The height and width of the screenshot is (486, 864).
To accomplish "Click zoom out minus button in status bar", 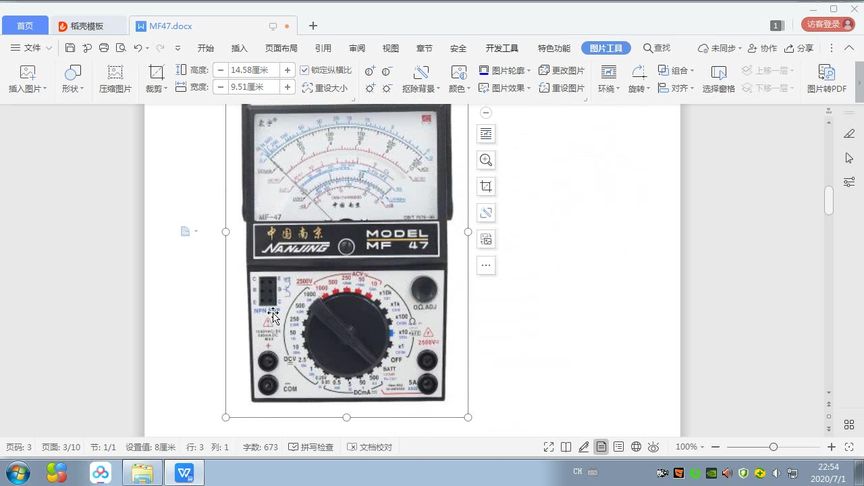I will coord(715,447).
